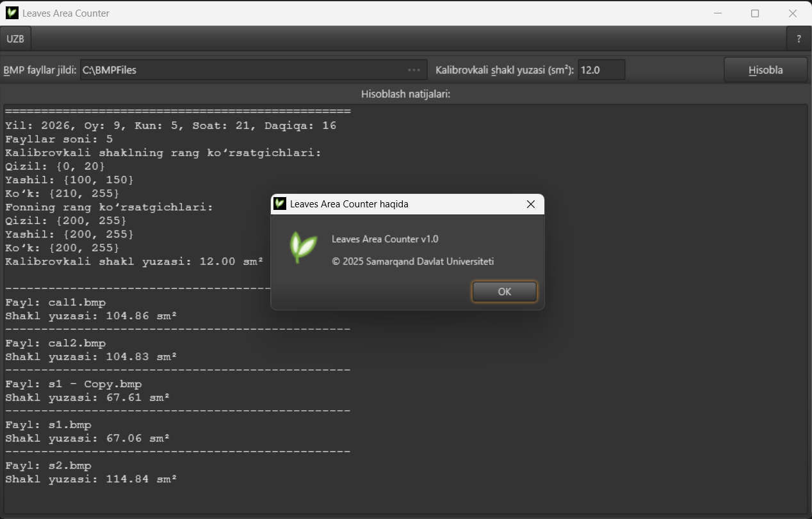Confirm the about dialog with OK
Viewport: 812px width, 519px height.
(504, 292)
